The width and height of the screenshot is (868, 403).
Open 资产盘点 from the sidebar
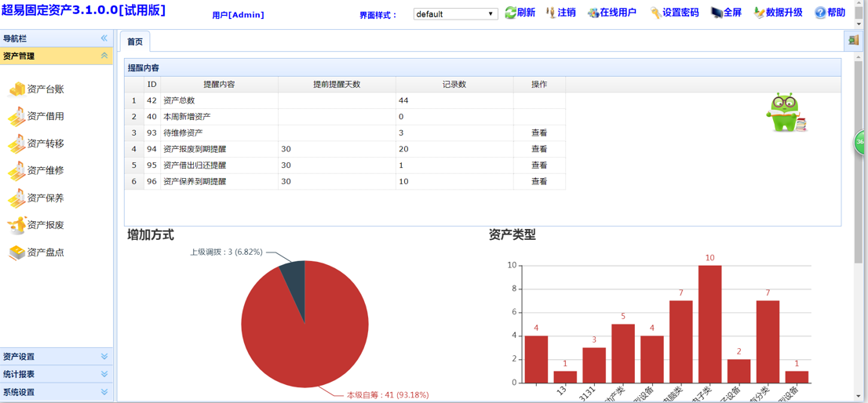(37, 252)
